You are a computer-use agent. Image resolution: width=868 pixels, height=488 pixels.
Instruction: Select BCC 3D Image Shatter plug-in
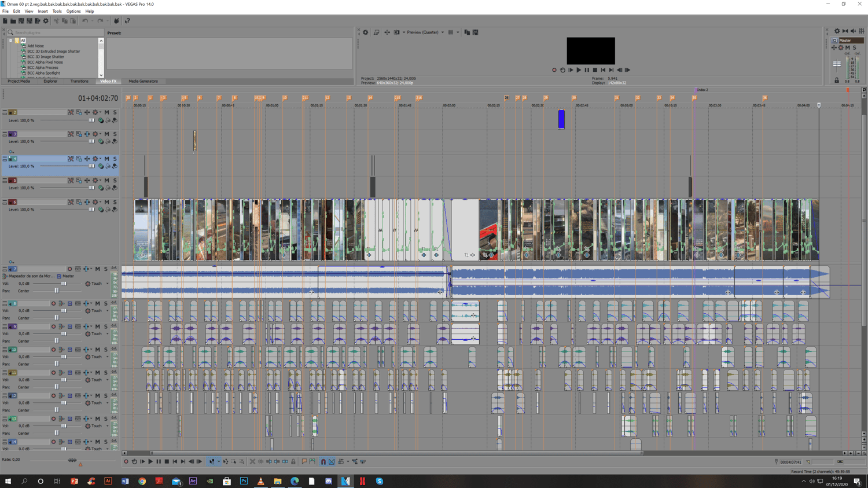point(45,57)
